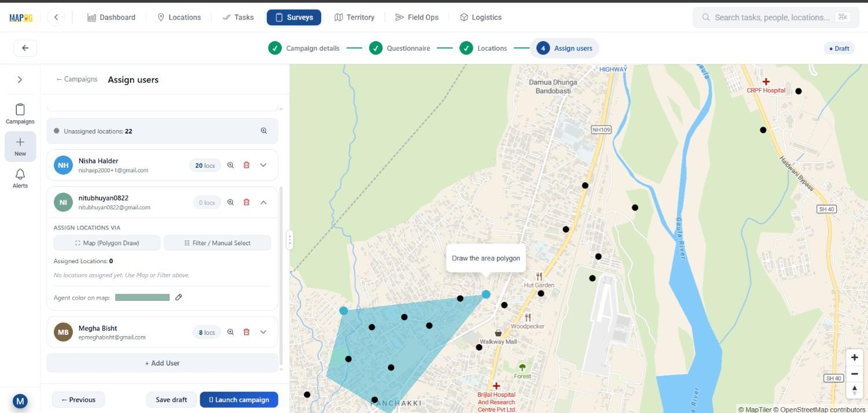Click the Assigned Locations: 0 text
The height and width of the screenshot is (413, 868).
pos(83,261)
